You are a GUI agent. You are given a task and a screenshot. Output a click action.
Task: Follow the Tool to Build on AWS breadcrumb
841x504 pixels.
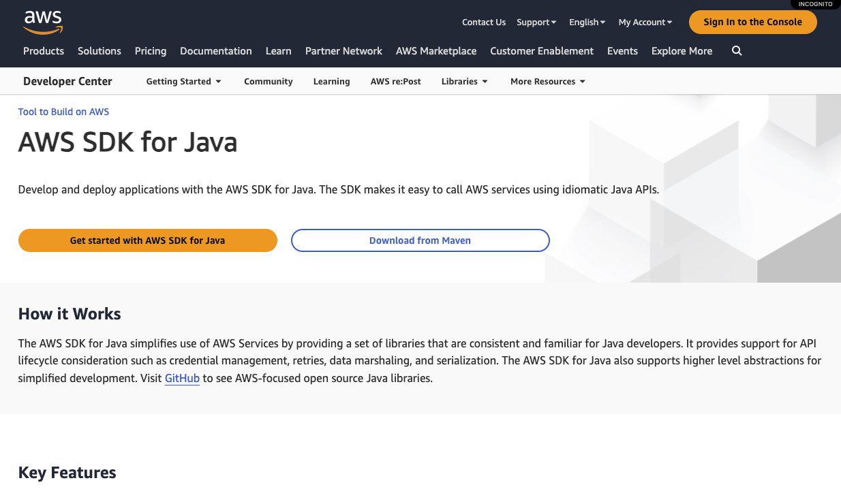click(x=63, y=112)
